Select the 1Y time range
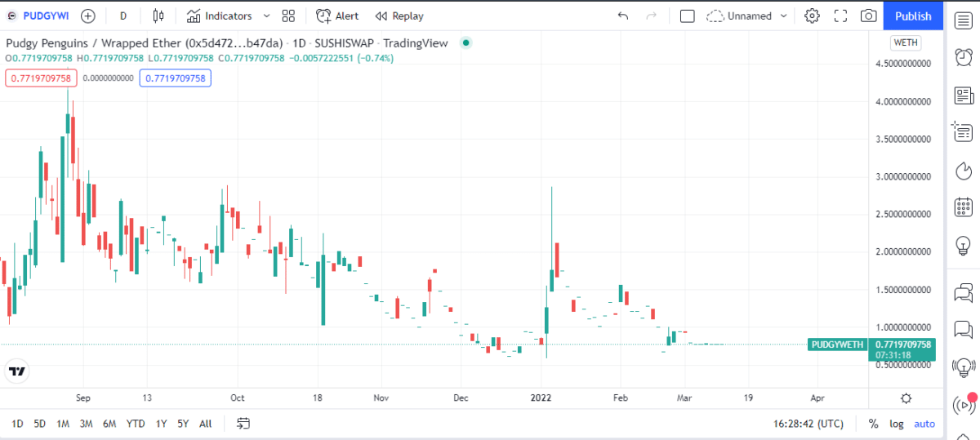The height and width of the screenshot is (440, 980). [x=161, y=423]
